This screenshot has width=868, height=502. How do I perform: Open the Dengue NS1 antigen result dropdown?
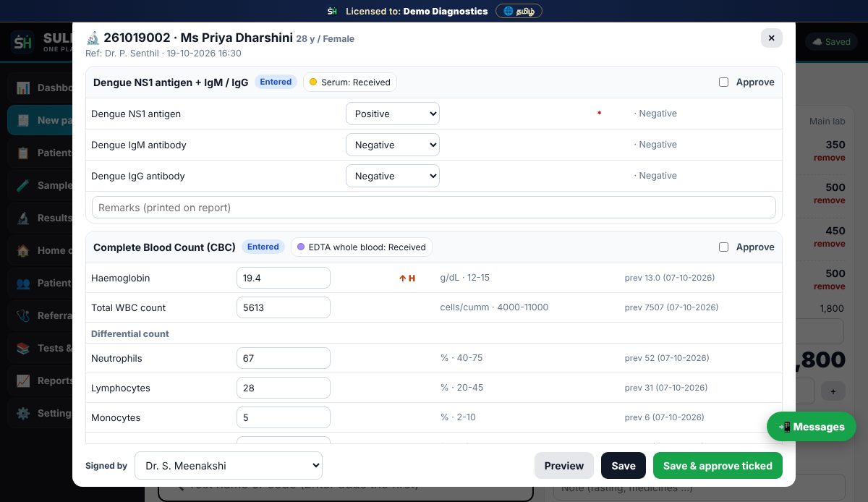pos(393,114)
